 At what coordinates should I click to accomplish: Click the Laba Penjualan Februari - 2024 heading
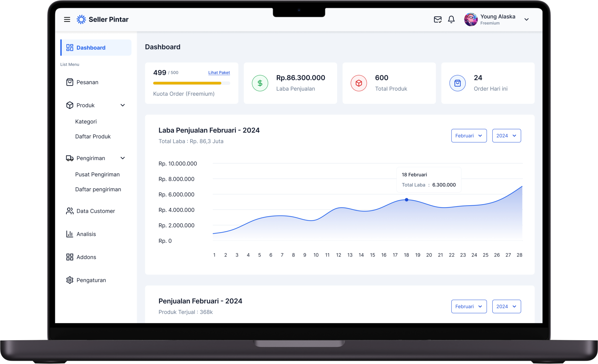pyautogui.click(x=209, y=130)
